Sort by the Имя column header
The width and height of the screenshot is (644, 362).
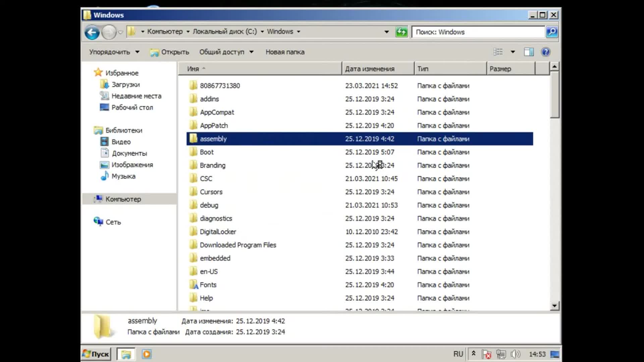click(x=260, y=69)
